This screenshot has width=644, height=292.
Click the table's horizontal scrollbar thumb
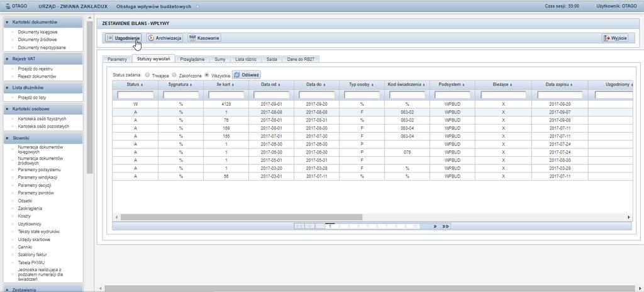pyautogui.click(x=241, y=216)
